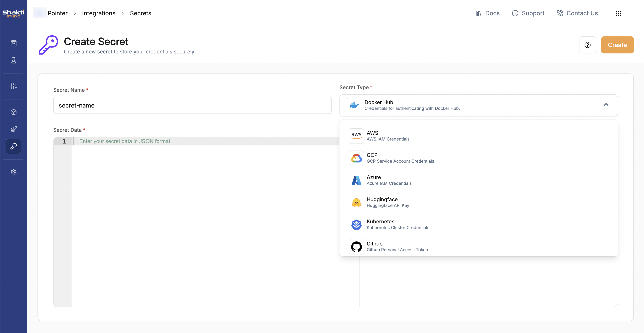Click the "Create Secret" heading
644x333 pixels.
[96, 42]
